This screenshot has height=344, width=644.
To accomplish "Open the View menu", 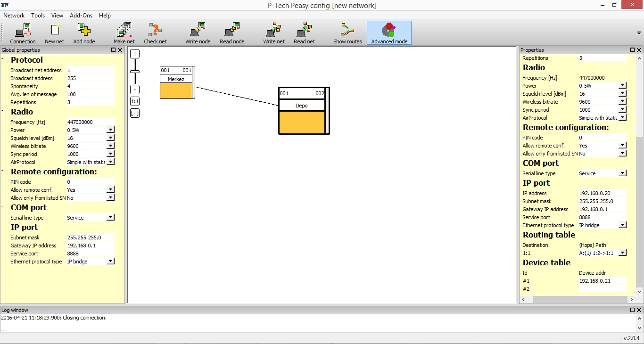I will (57, 16).
